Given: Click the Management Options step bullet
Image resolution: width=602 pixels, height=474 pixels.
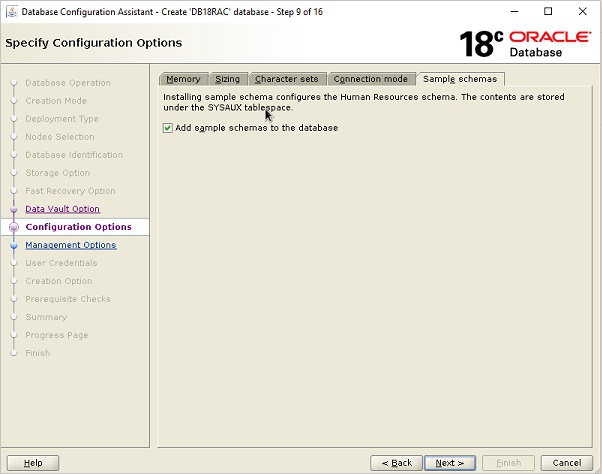Looking at the screenshot, I should (14, 245).
